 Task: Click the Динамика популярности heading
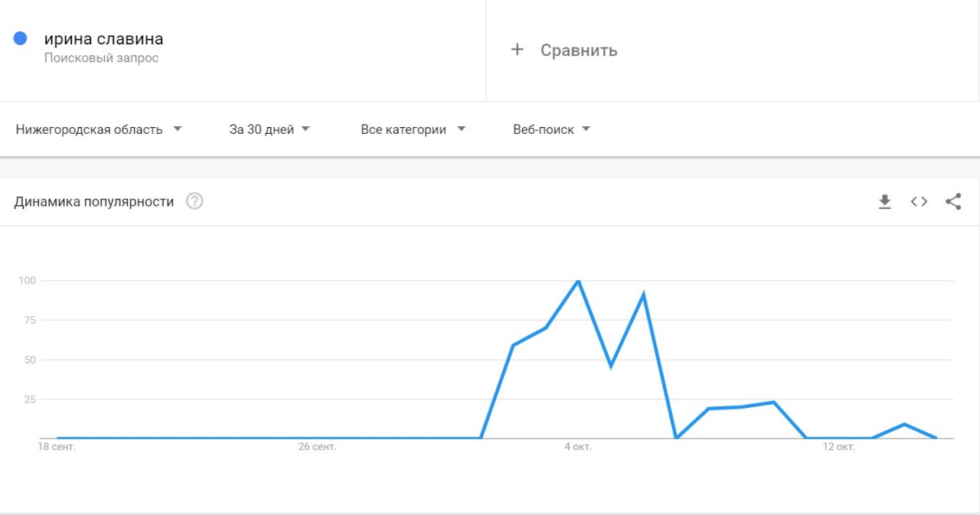tap(94, 202)
